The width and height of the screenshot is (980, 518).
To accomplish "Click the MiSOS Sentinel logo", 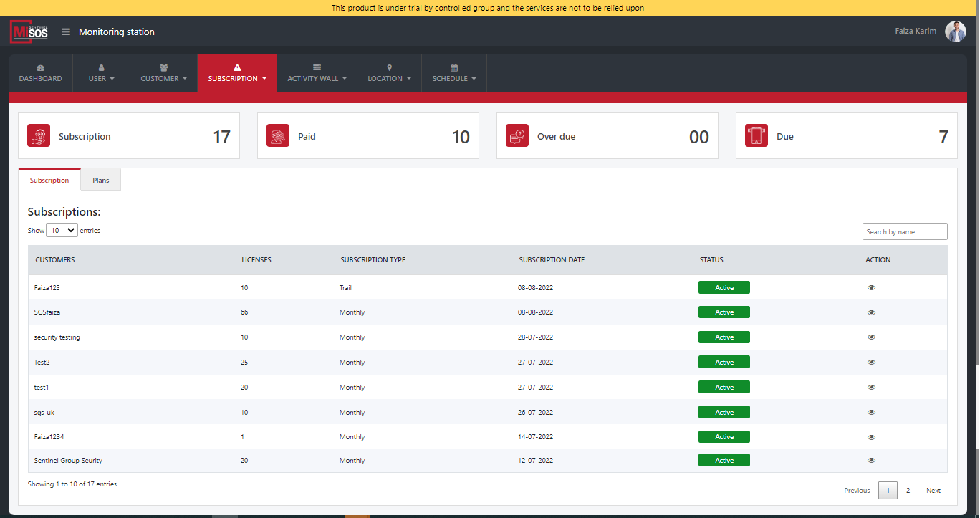I will (29, 32).
